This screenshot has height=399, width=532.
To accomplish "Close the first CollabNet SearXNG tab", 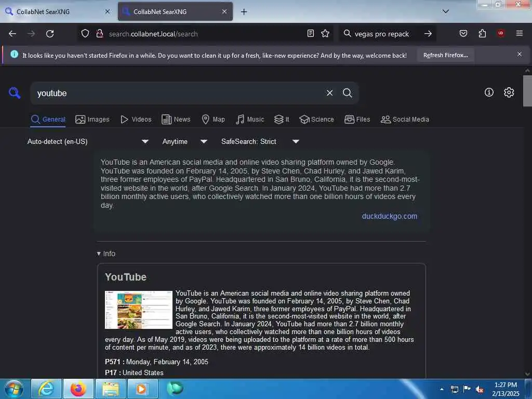I will point(108,11).
